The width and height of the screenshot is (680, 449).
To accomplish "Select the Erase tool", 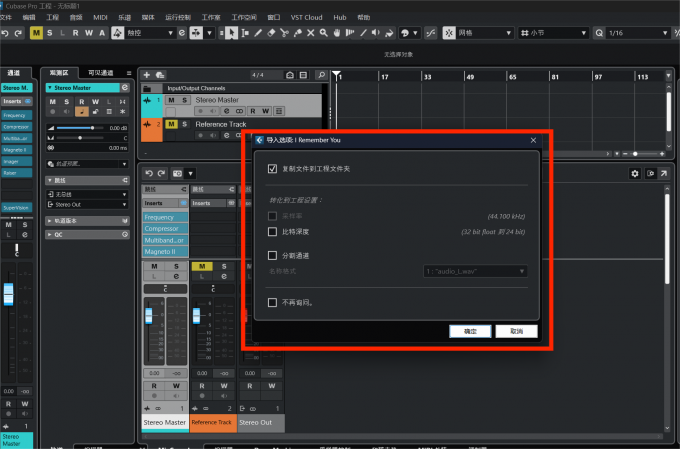I will [x=271, y=33].
